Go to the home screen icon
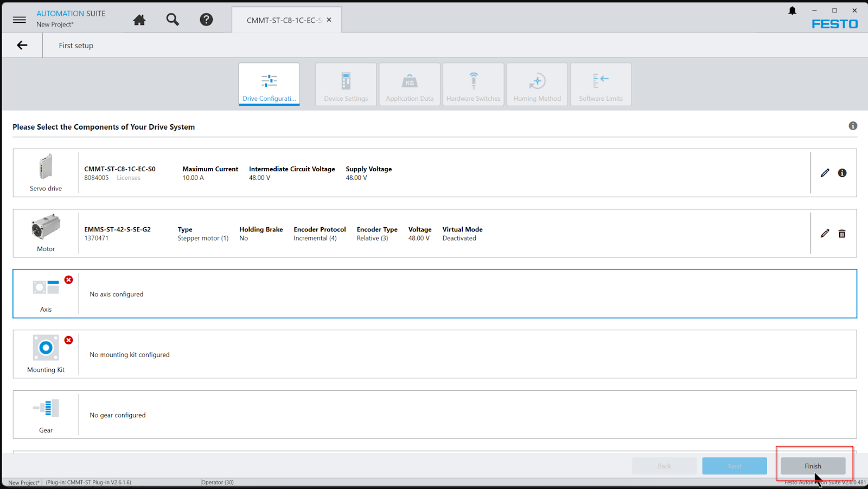This screenshot has height=489, width=868. 139,20
